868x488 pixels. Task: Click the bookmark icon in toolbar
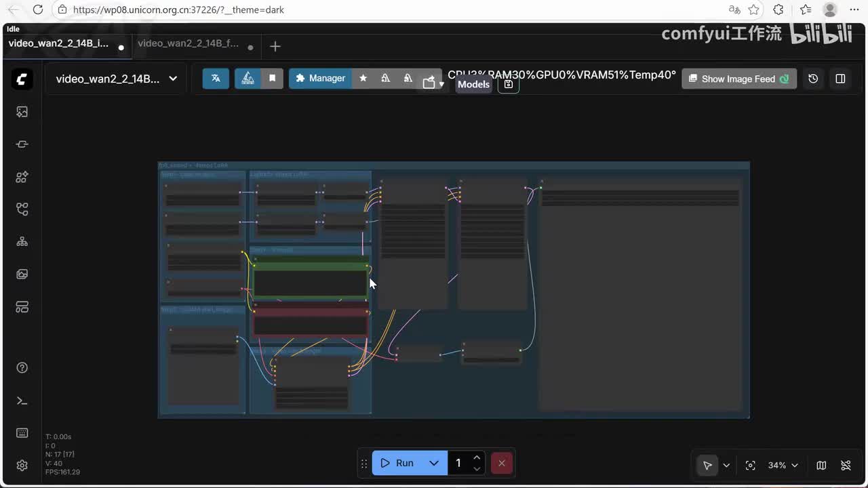[x=272, y=79]
